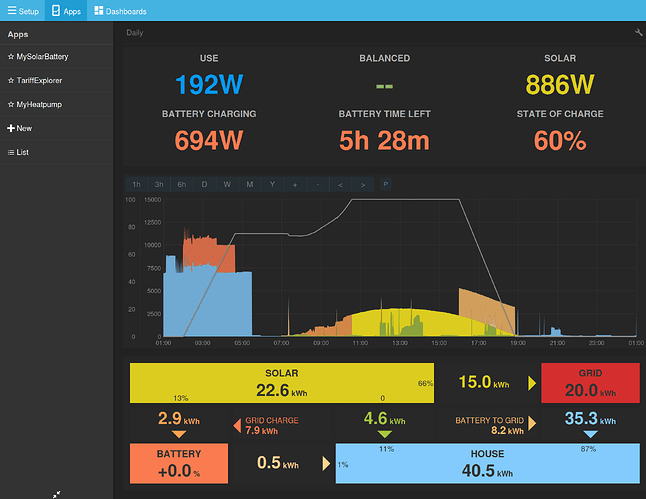Open the Apps tab
646x499 pixels.
click(x=66, y=11)
